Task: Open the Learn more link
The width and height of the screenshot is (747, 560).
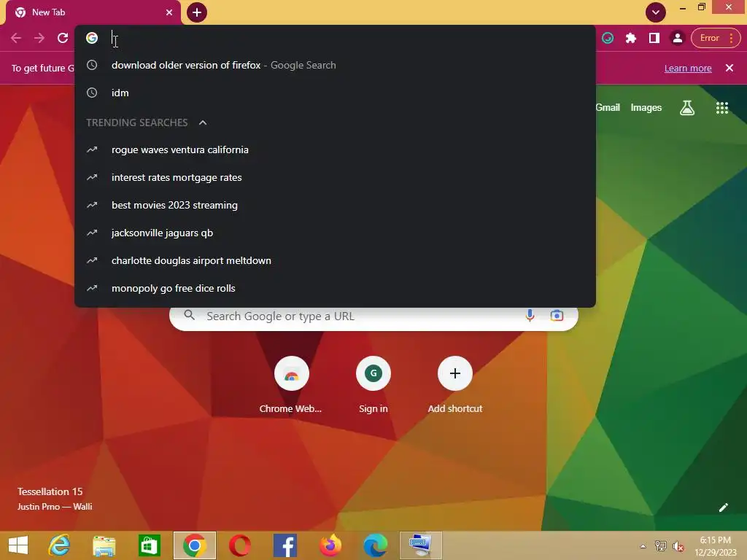Action: 688,68
